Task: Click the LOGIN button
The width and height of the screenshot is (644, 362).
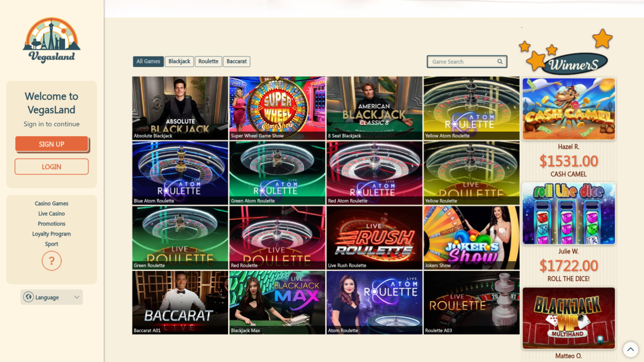Action: coord(51,166)
